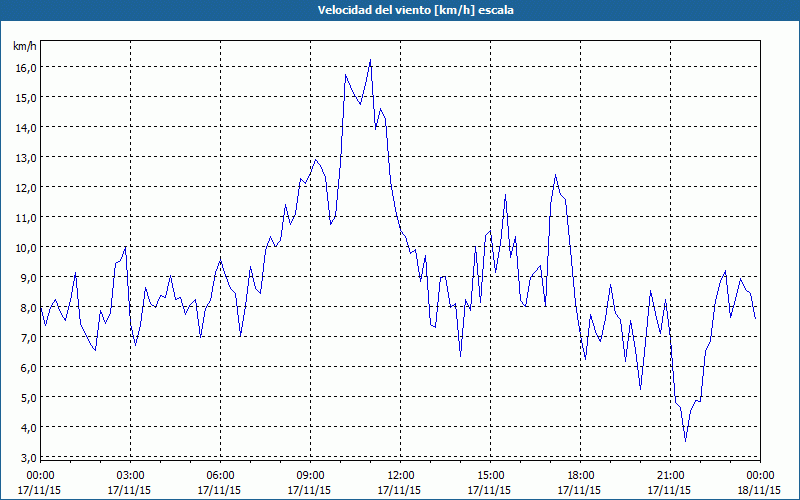This screenshot has height=500, width=800.
Task: Click the 09:00 time axis label
Action: click(310, 476)
